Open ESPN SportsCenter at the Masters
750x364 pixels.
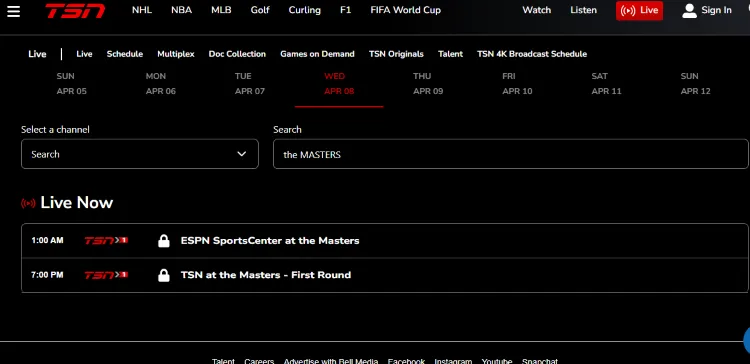[270, 241]
